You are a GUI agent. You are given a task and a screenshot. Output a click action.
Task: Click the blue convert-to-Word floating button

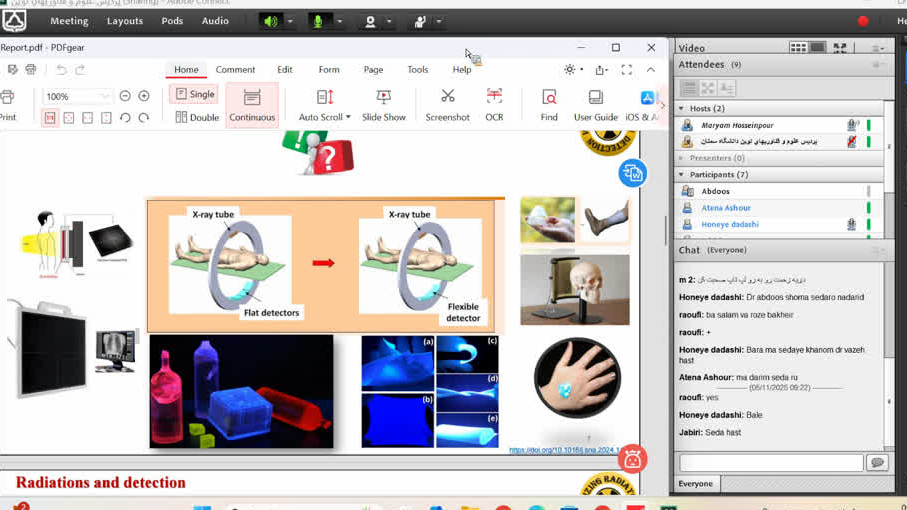click(632, 173)
